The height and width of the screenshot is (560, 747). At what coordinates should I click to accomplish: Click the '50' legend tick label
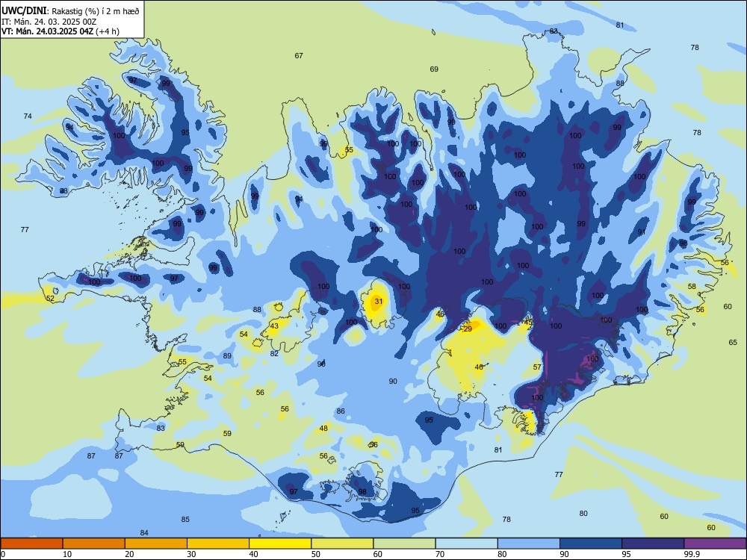pos(316,554)
